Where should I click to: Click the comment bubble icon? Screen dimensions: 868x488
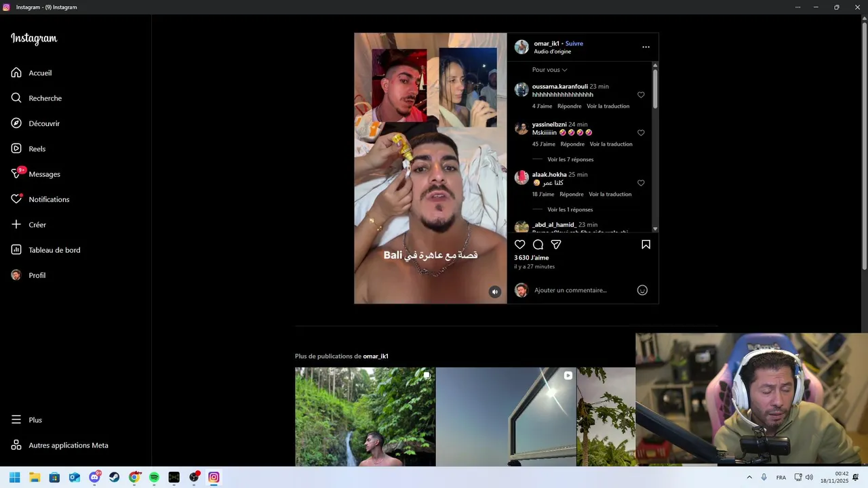pos(538,245)
